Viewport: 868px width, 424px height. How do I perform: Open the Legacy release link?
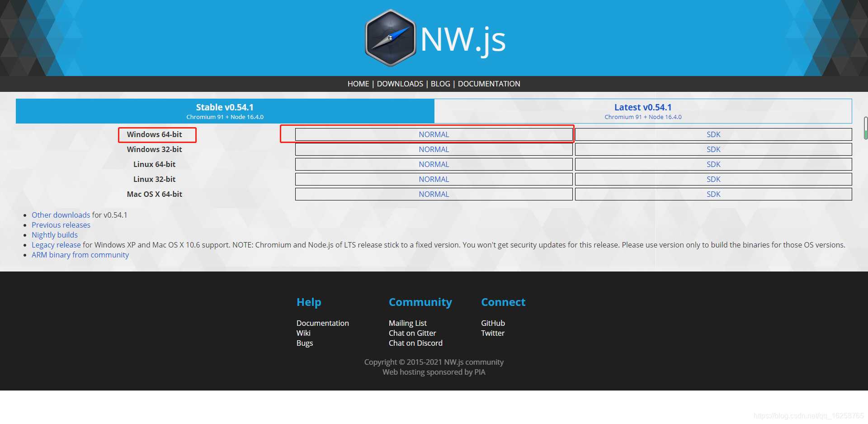coord(56,245)
